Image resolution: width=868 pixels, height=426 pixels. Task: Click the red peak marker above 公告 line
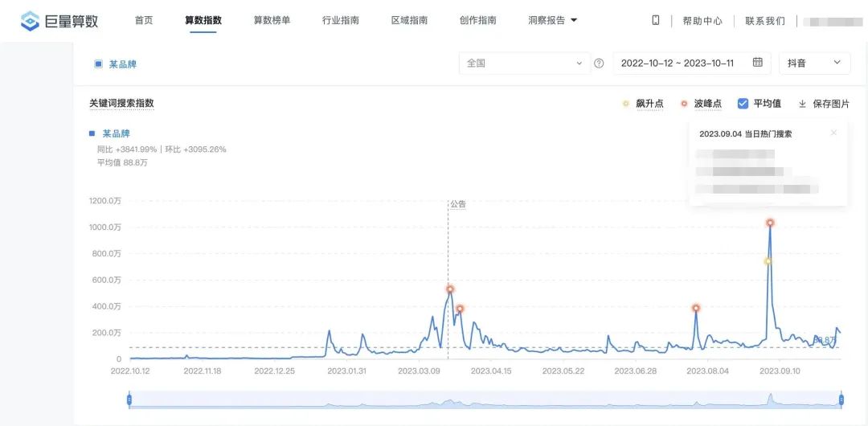pos(450,289)
